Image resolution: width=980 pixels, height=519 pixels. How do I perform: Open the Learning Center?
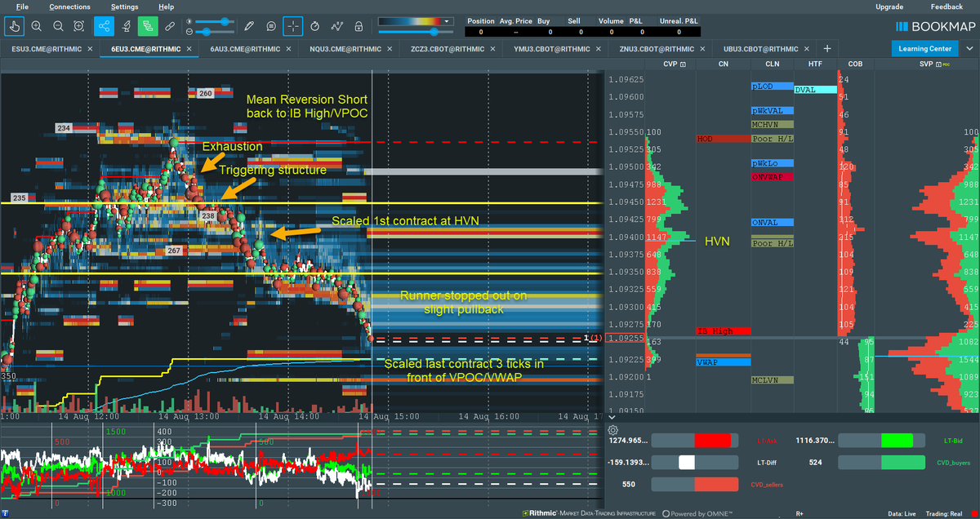point(924,49)
